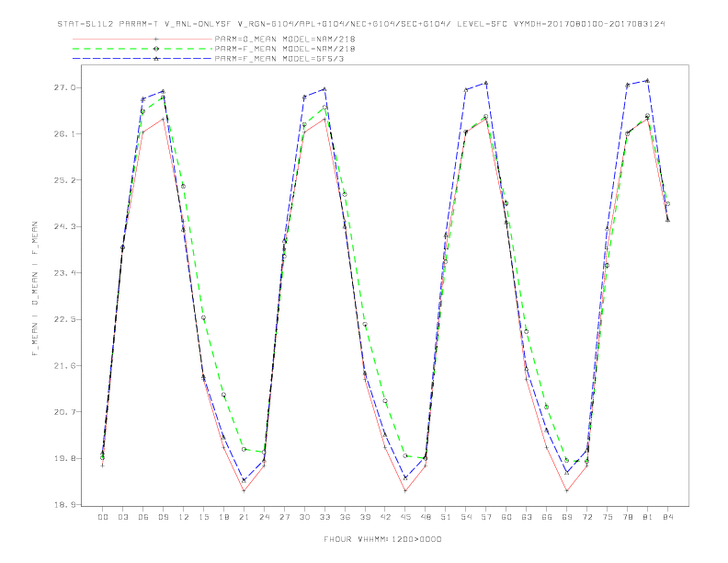Screen dimensions: 728x563
Task: Click x-axis forecast hour label 33
Action: tap(324, 517)
